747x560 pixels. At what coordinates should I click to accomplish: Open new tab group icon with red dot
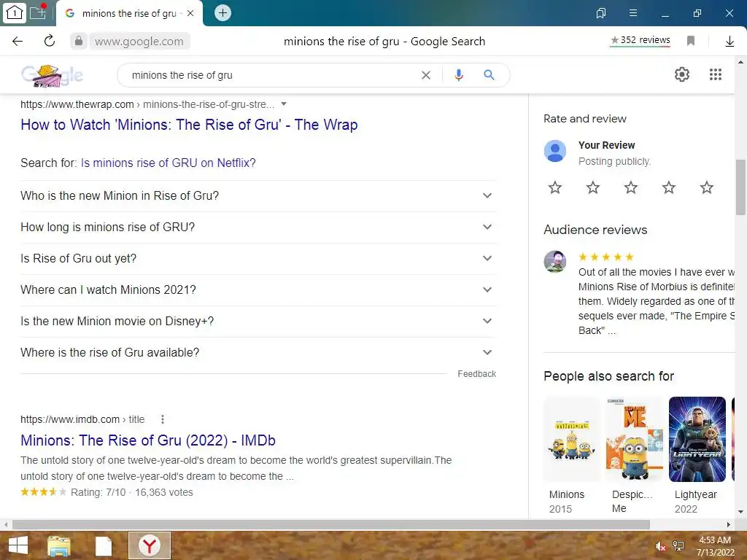(38, 12)
